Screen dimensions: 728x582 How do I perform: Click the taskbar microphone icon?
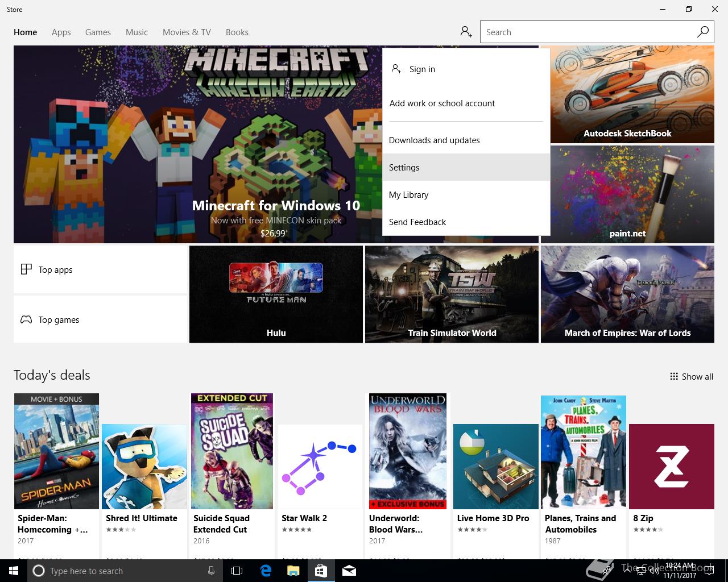[211, 571]
